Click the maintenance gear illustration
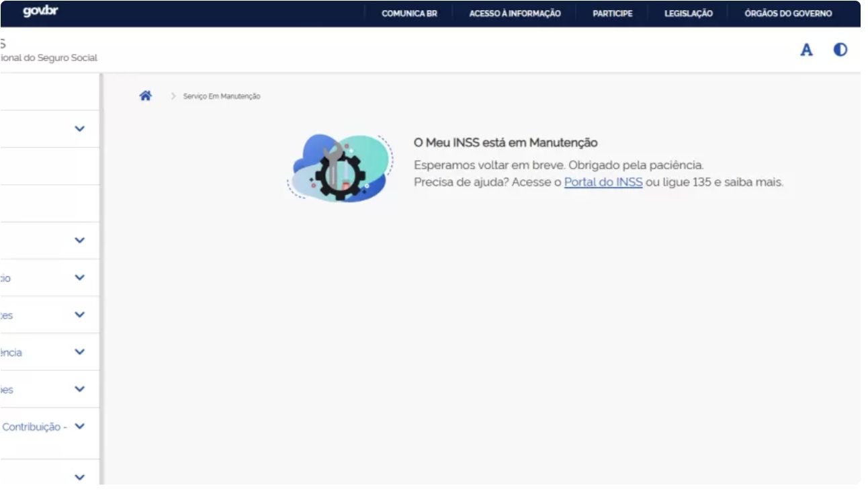The image size is (868, 500). point(341,168)
